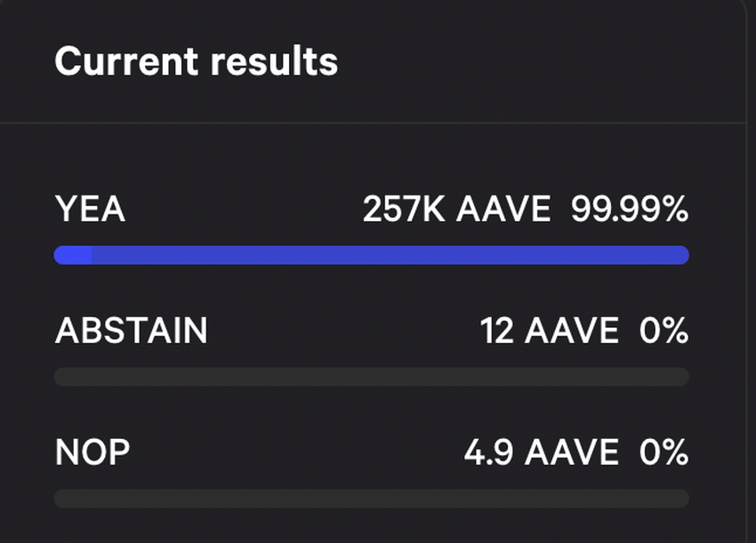The width and height of the screenshot is (756, 543).
Task: Click the lighter blue segment of the YEA bar
Action: tap(71, 254)
